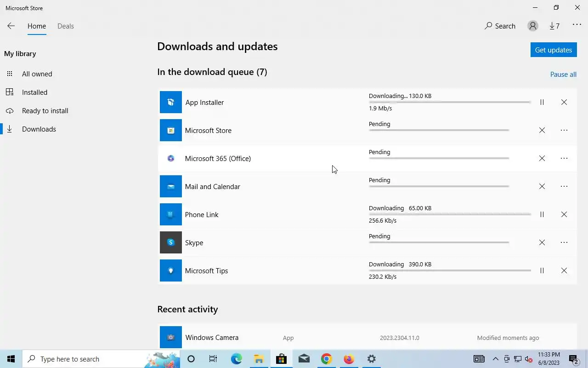
Task: Cancel the Microsoft Store pending update
Action: point(542,130)
